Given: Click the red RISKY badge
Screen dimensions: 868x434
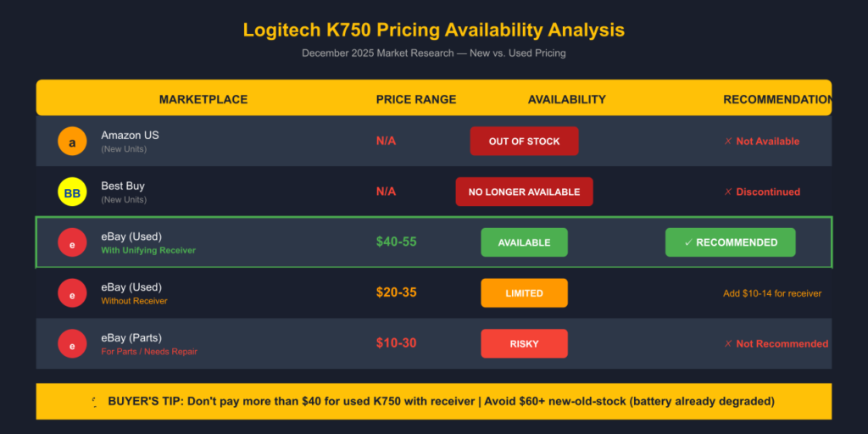Looking at the screenshot, I should [524, 344].
